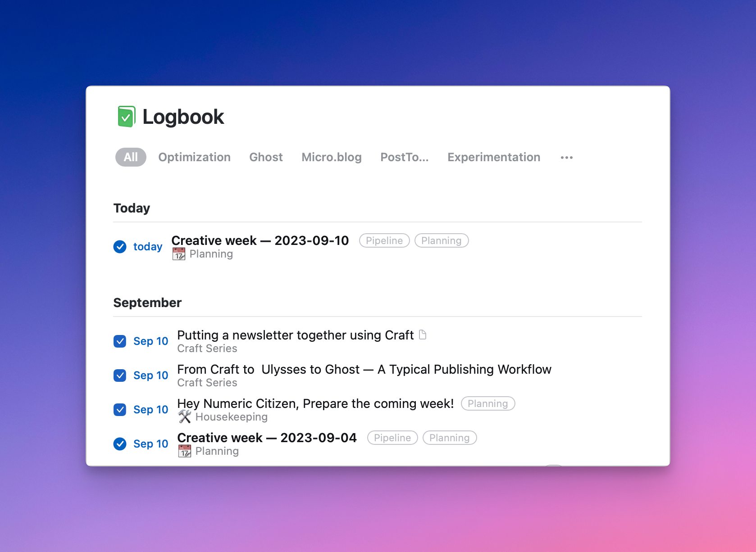
Task: Filter the logbook by Experimentation
Action: pyautogui.click(x=494, y=157)
